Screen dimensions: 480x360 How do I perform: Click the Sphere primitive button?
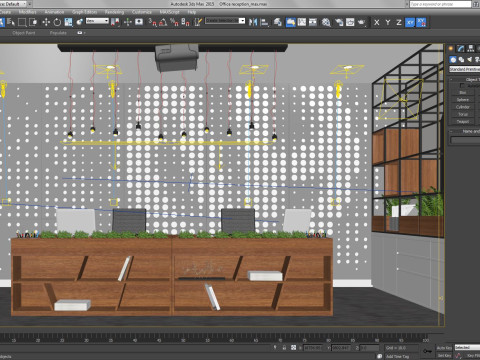point(463,100)
